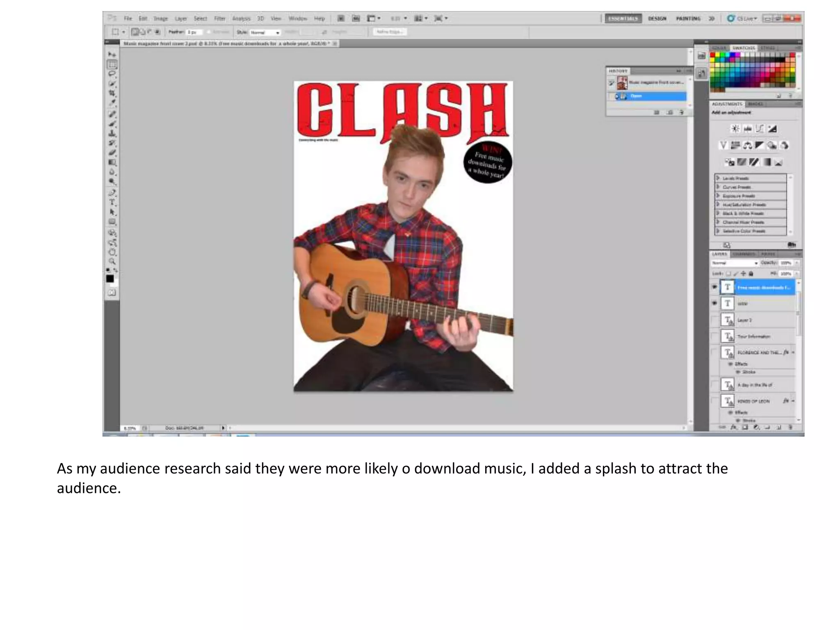Switch to the Swatches tab
The height and width of the screenshot is (630, 840).
point(743,48)
